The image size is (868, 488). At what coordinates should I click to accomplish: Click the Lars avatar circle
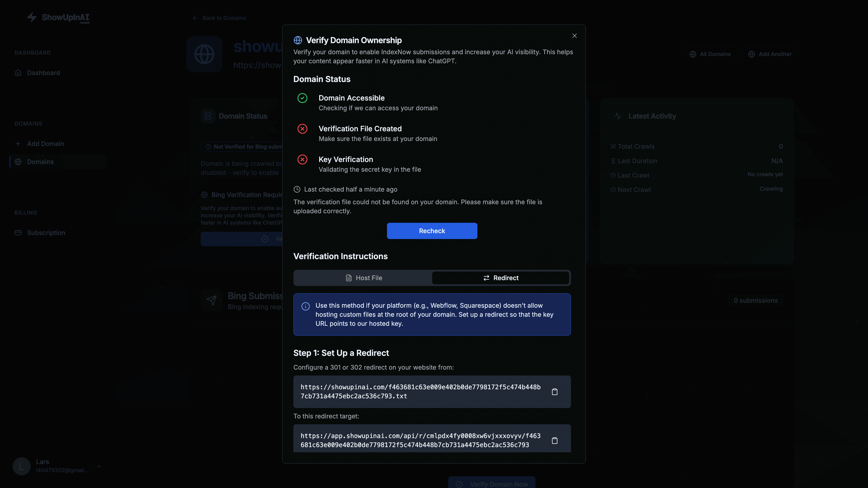click(21, 466)
